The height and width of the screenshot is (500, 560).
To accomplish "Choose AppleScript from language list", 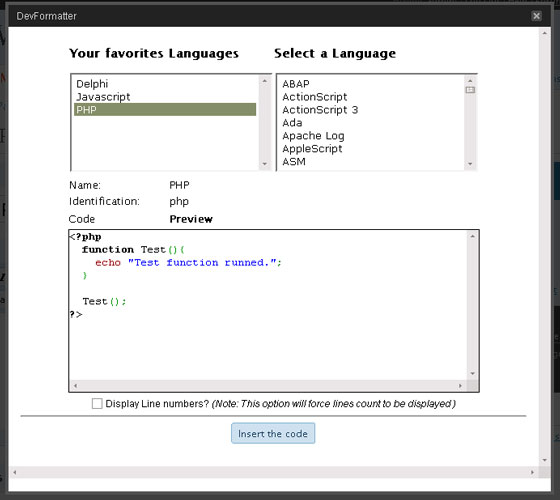I will 370,149.
